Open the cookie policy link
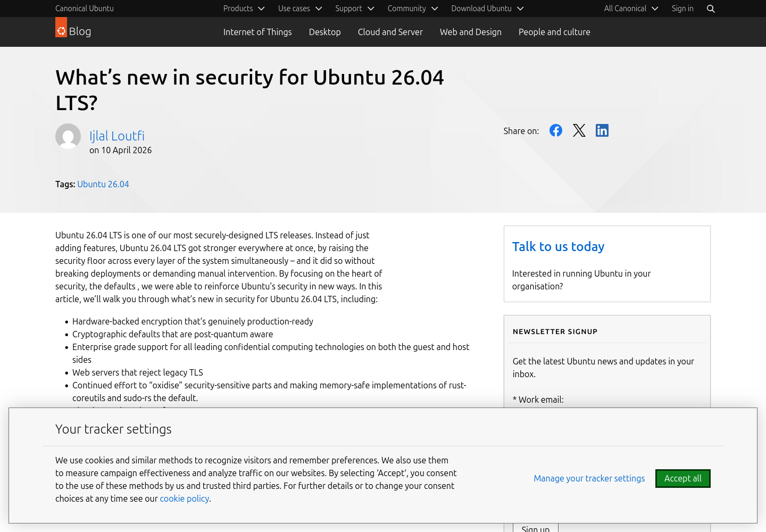The image size is (766, 532). pyautogui.click(x=185, y=498)
